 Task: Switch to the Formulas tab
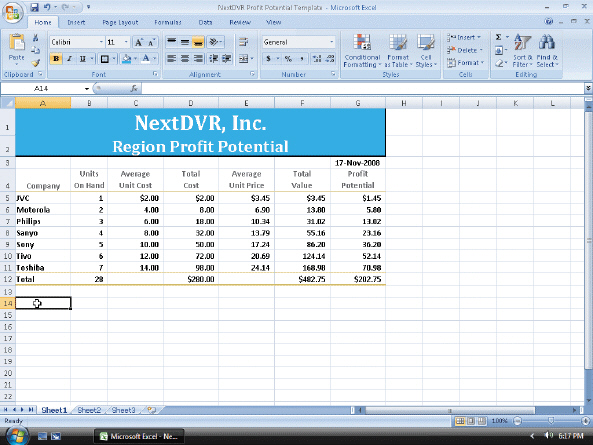168,22
